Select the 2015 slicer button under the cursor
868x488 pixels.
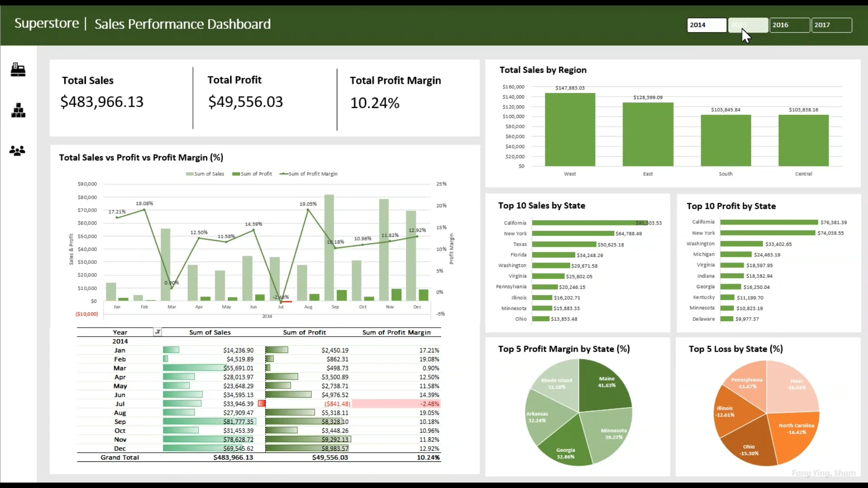coord(748,25)
